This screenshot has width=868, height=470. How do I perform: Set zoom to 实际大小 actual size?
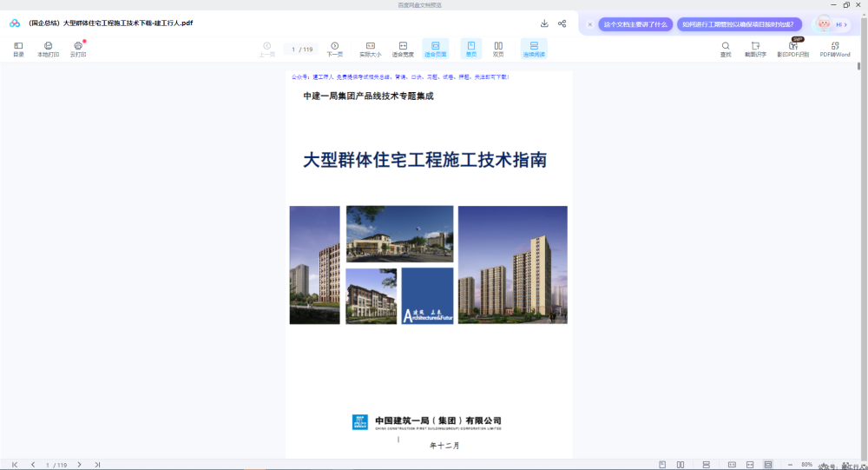click(x=371, y=50)
